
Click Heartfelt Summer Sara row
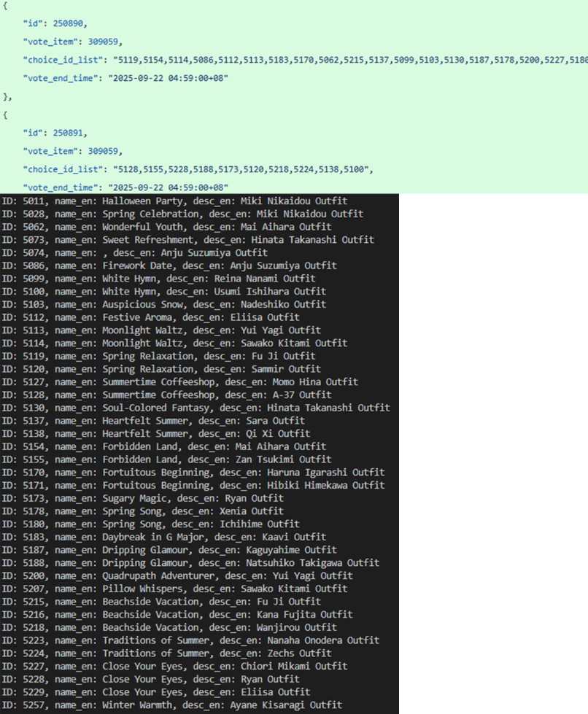click(x=153, y=420)
